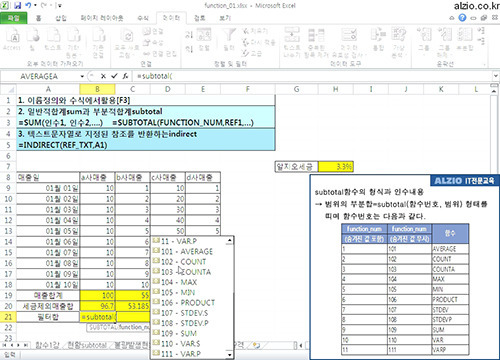Select the 현황subtotal sheet tab
The height and width of the screenshot is (360, 500).
pyautogui.click(x=87, y=345)
